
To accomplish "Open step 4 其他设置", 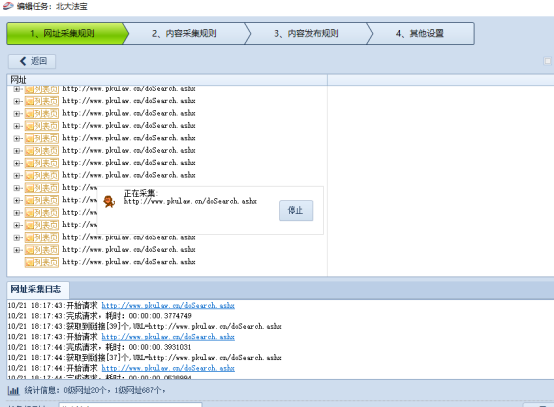I will pyautogui.click(x=420, y=34).
